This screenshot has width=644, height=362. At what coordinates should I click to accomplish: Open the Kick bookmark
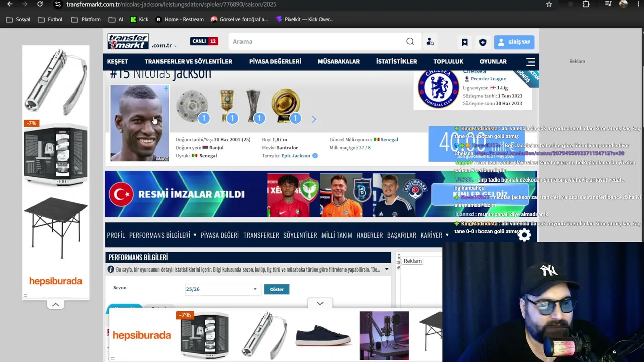(x=139, y=20)
